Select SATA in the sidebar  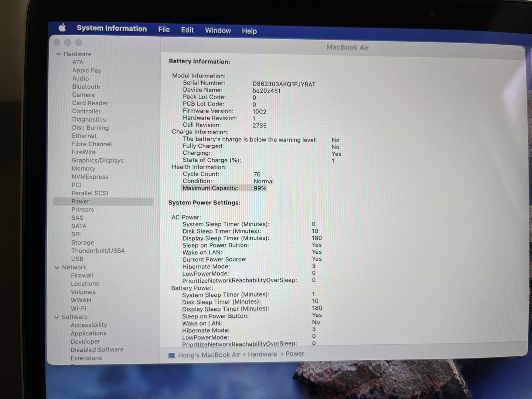(79, 226)
